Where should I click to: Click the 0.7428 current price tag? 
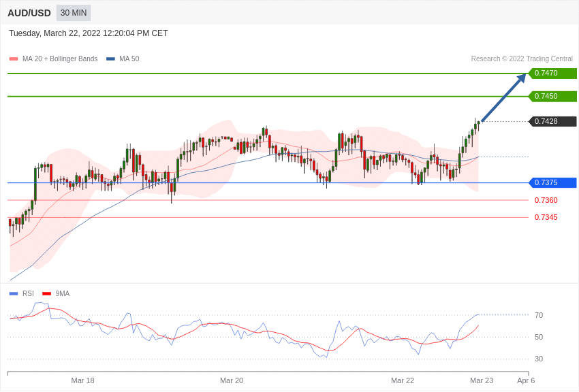click(x=553, y=121)
